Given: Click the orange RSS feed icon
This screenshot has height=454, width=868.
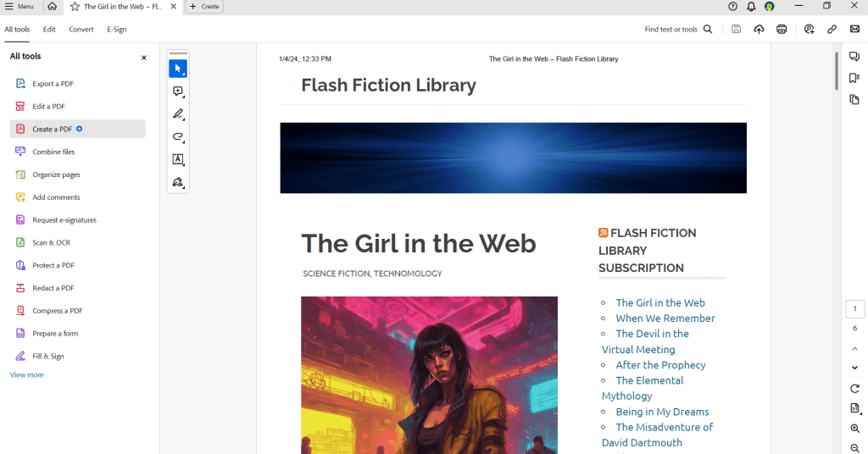Looking at the screenshot, I should (603, 233).
